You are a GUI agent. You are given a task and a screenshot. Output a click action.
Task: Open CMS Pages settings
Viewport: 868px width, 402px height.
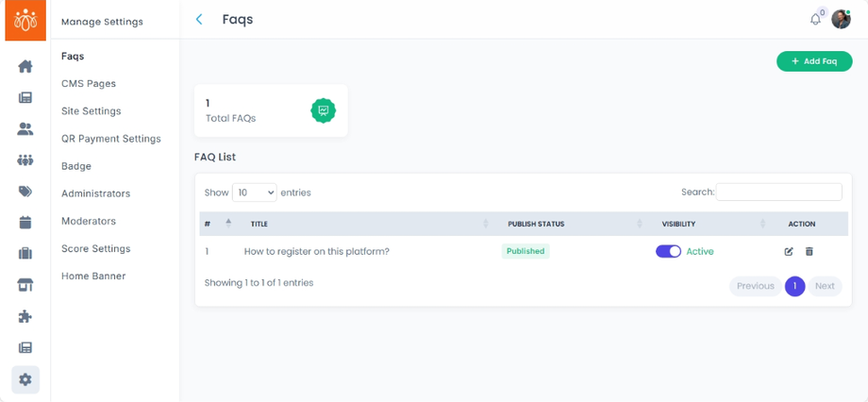pos(89,84)
